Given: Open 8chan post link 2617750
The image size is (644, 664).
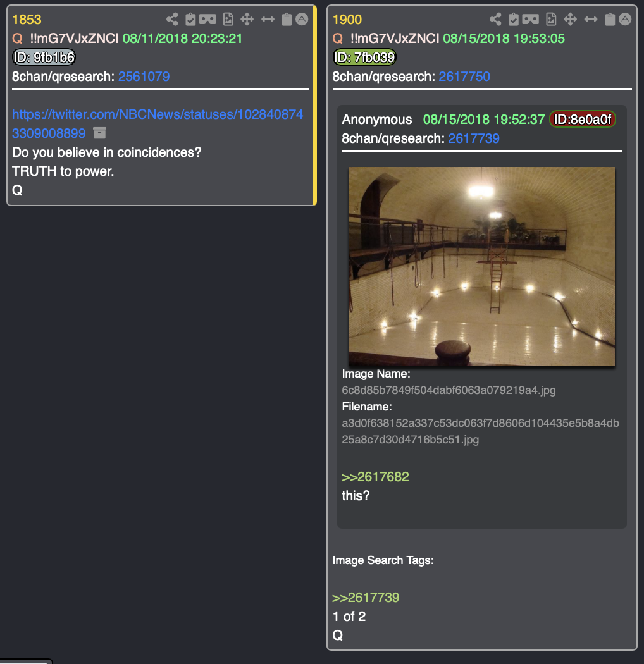Looking at the screenshot, I should coord(464,77).
